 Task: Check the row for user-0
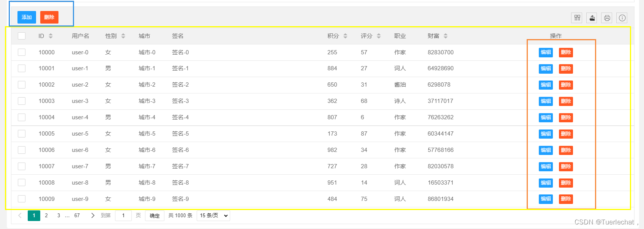[x=22, y=52]
